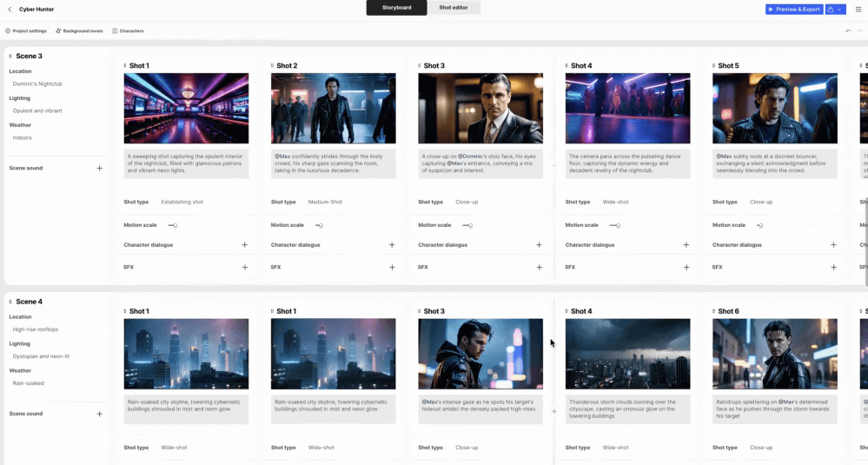Add scene sound to Scene 4

[x=99, y=414]
